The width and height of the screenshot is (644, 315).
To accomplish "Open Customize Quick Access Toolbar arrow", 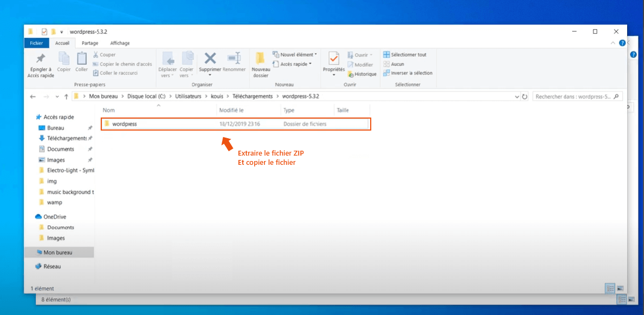I will click(x=62, y=32).
